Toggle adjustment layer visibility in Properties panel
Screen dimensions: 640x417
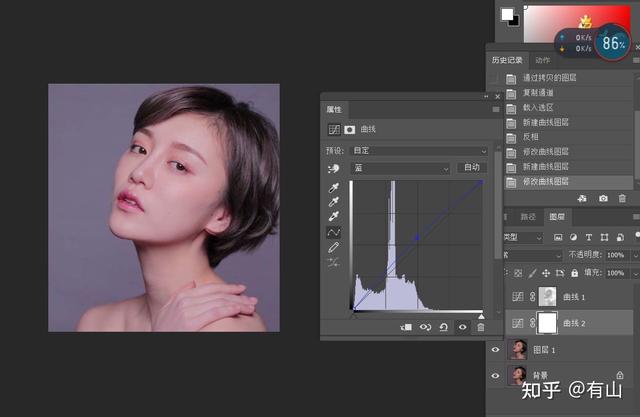[x=462, y=327]
